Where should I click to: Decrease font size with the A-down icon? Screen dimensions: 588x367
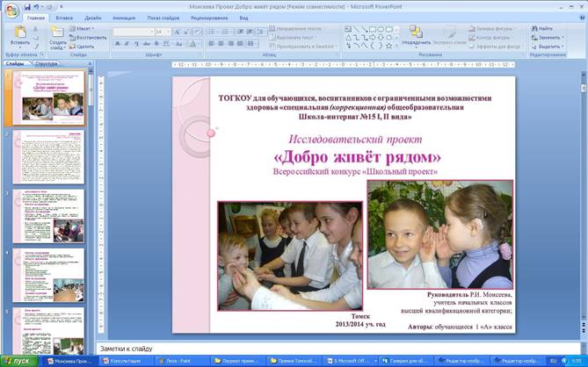pyautogui.click(x=186, y=32)
